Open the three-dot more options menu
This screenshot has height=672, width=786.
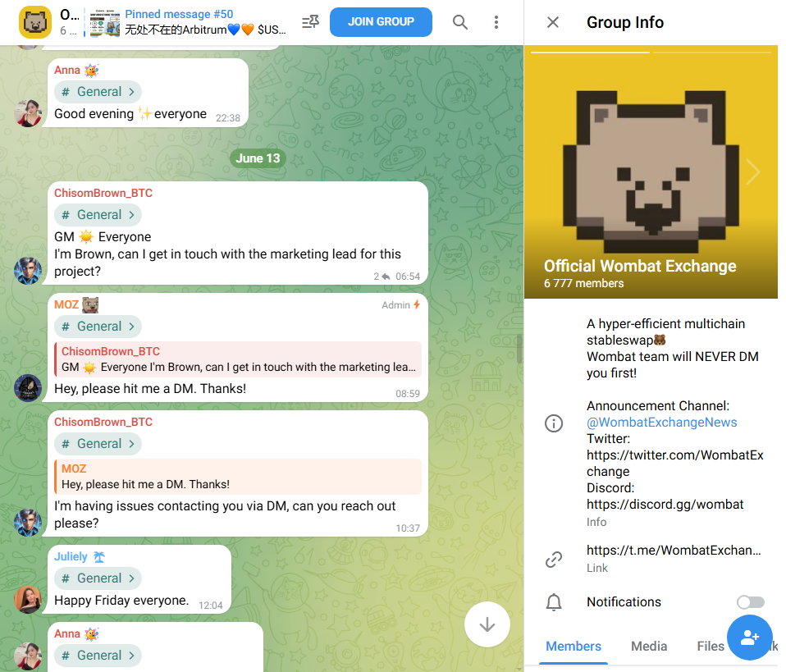[496, 22]
